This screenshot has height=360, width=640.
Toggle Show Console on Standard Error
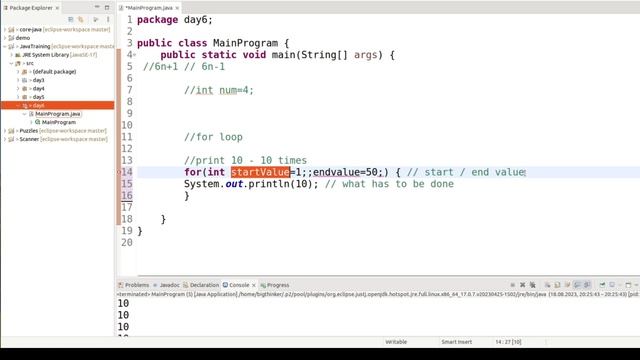coord(587,285)
